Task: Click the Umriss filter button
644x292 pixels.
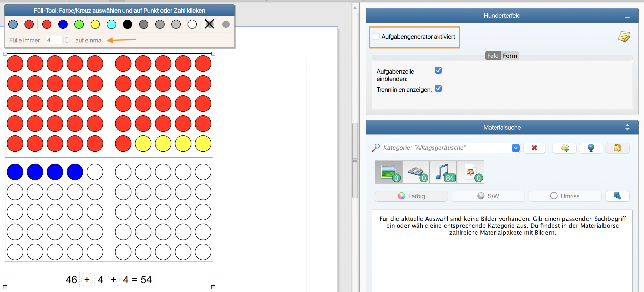Action: tap(565, 196)
